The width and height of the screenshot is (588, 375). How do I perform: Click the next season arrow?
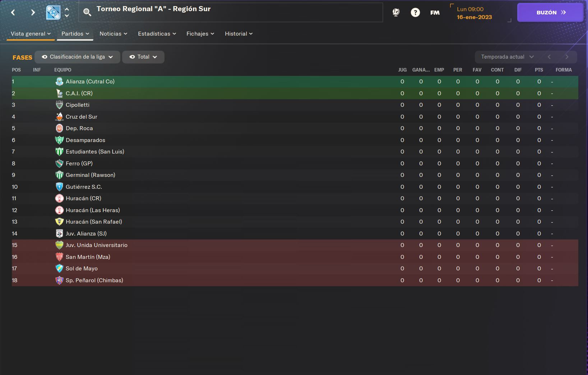coord(567,57)
